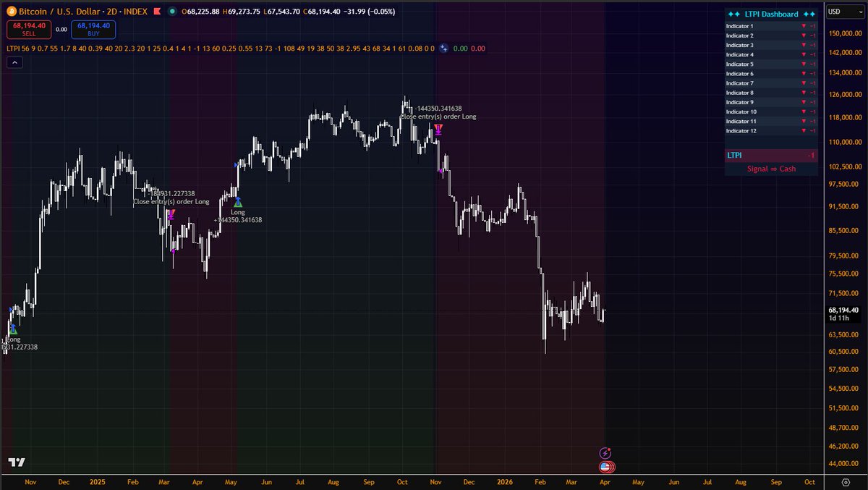Click the 110,000.00 price axis label
The height and width of the screenshot is (490, 868).
coord(844,143)
